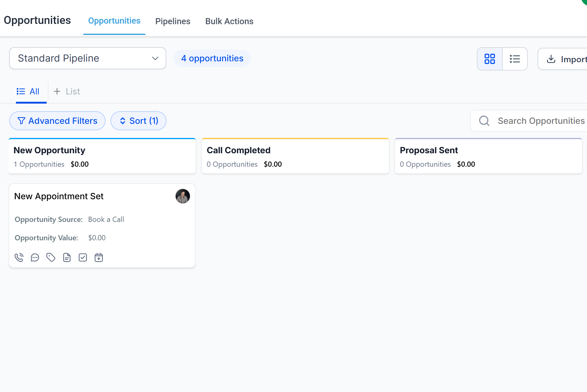Open the New Appointment Set opportunity card
This screenshot has width=587, height=392.
(x=59, y=196)
